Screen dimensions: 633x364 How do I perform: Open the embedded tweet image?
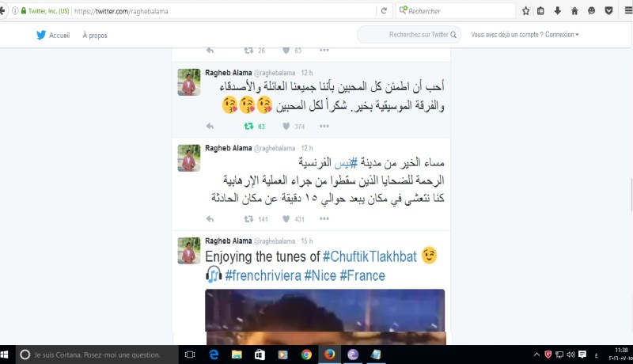tap(325, 317)
